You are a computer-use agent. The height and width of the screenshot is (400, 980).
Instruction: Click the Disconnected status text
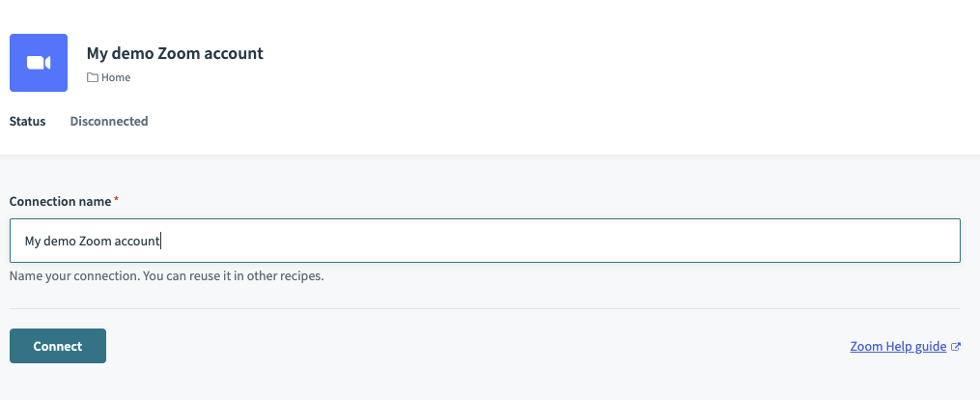coord(109,122)
